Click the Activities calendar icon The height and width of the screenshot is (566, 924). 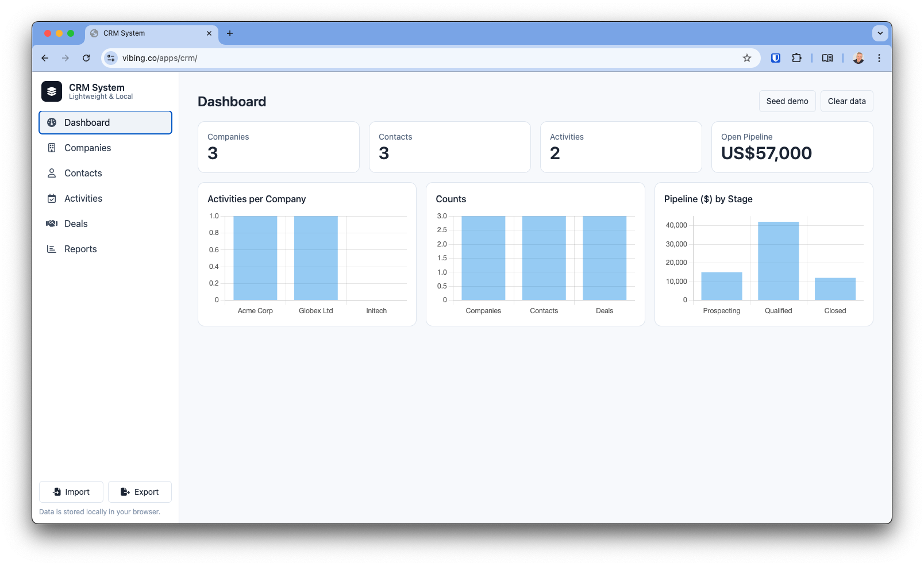[x=52, y=199]
